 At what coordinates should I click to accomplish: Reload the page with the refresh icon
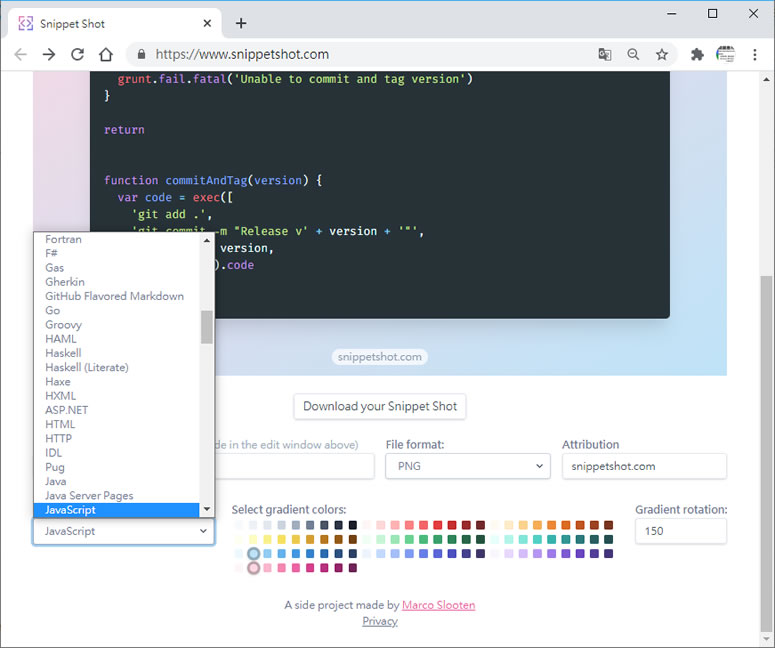coord(77,54)
